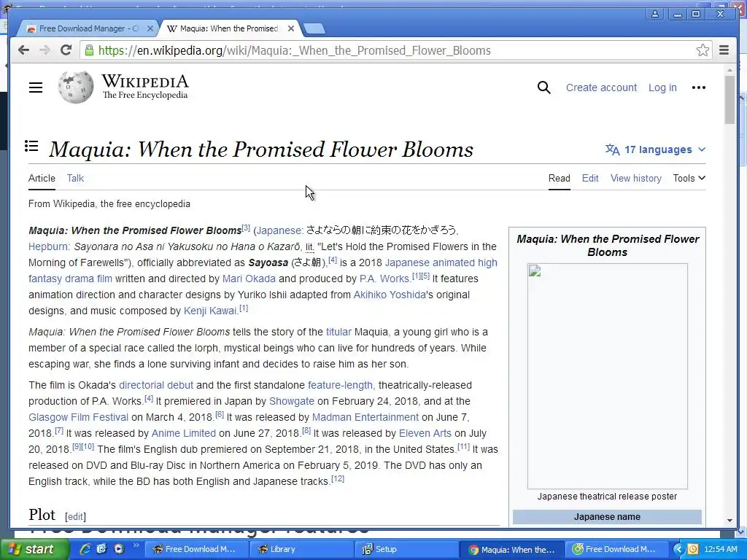Click the Wikipedia globe logo
The height and width of the screenshot is (560, 747).
pos(76,87)
